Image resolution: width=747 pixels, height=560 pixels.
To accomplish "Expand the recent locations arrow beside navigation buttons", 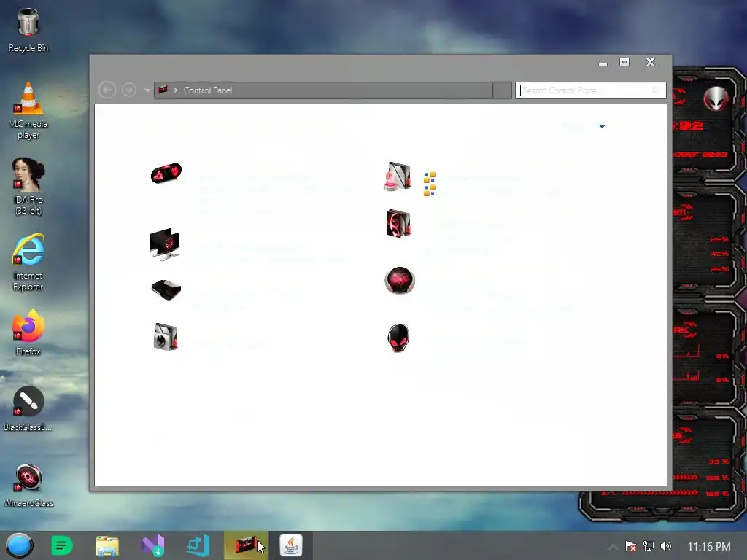I will point(147,90).
